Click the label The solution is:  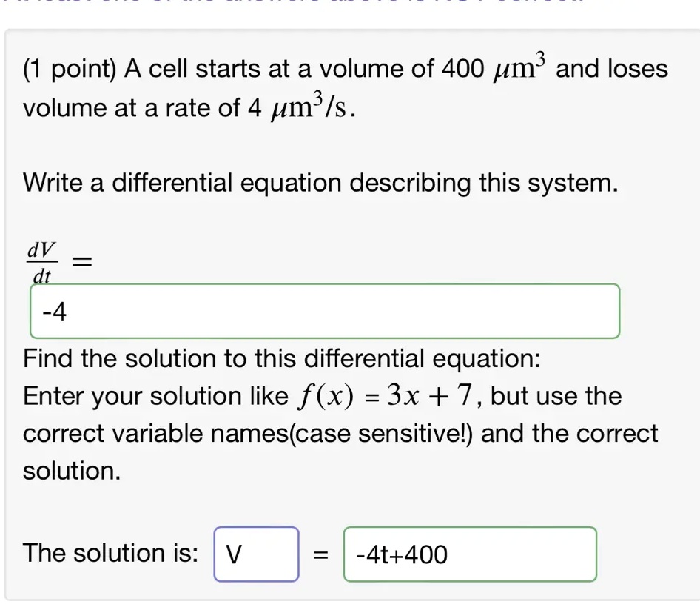[x=108, y=553]
